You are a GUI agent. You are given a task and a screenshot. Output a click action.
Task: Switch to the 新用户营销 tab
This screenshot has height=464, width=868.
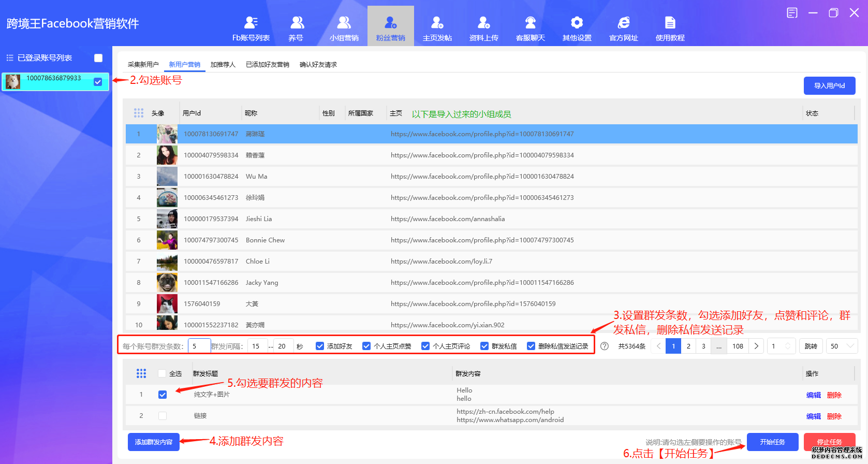[185, 65]
